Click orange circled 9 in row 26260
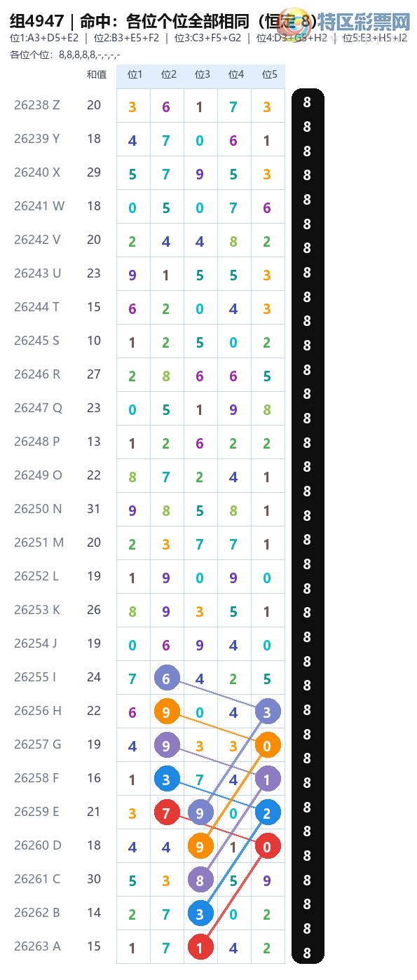The width and height of the screenshot is (417, 980). pos(200,847)
